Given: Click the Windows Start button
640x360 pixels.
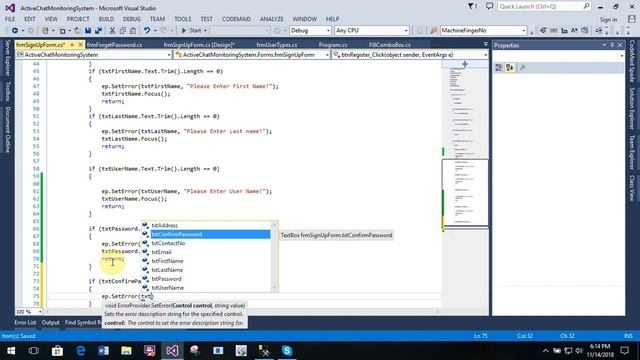Looking at the screenshot, I should pyautogui.click(x=11, y=351).
